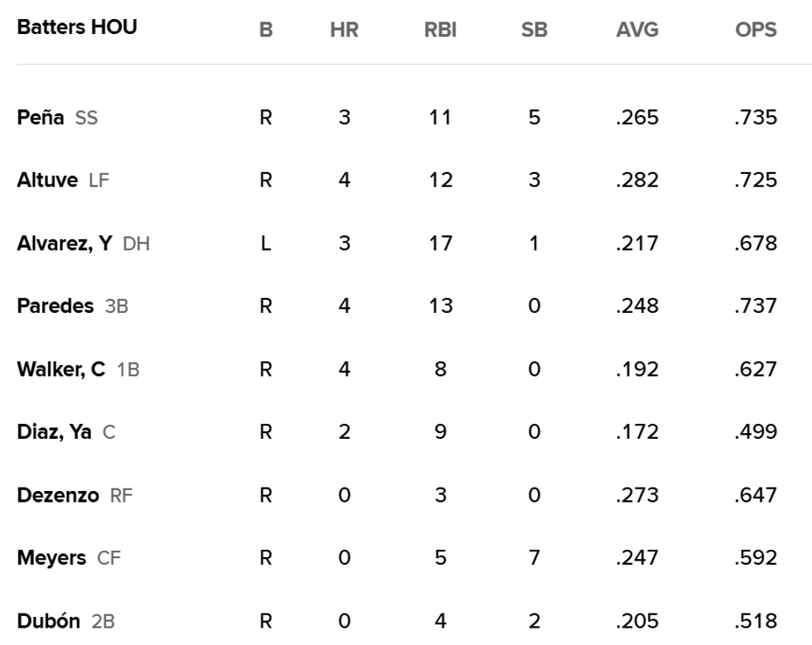This screenshot has width=812, height=645.
Task: Select Dubón in the lineup
Action: tap(48, 621)
